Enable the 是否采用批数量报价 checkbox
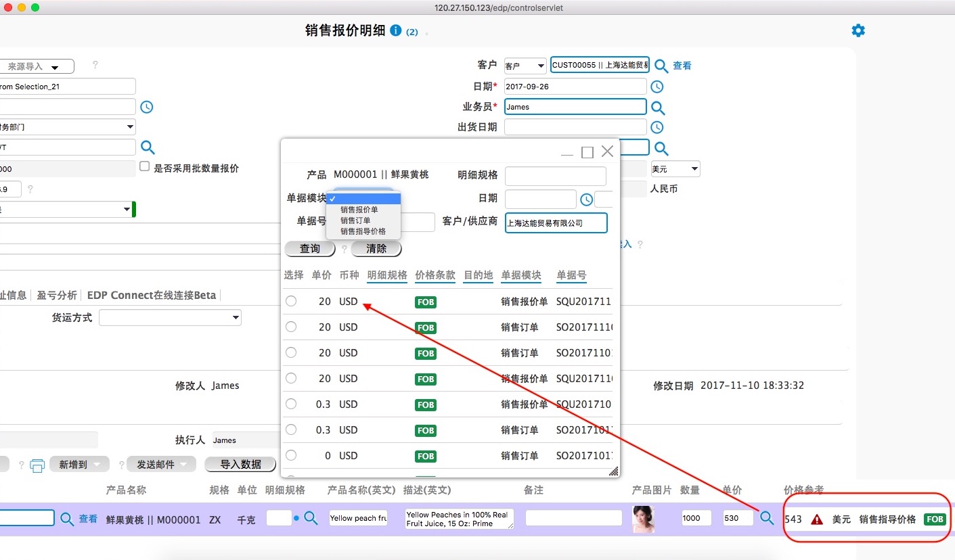955x560 pixels. coord(144,166)
